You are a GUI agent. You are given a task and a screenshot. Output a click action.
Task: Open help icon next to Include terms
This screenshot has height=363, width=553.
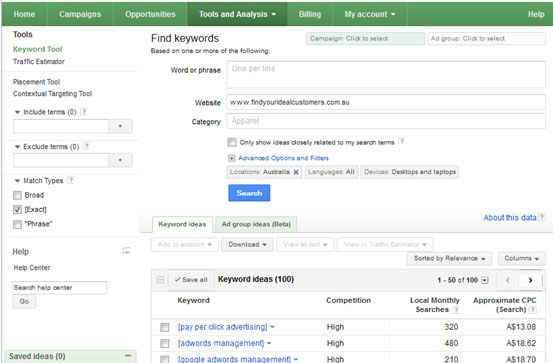tap(84, 112)
